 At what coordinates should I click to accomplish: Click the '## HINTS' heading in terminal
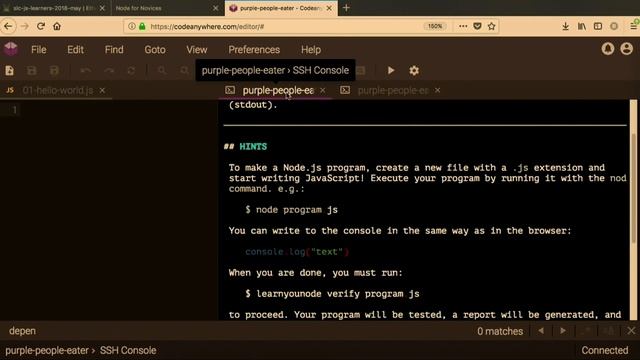click(245, 147)
